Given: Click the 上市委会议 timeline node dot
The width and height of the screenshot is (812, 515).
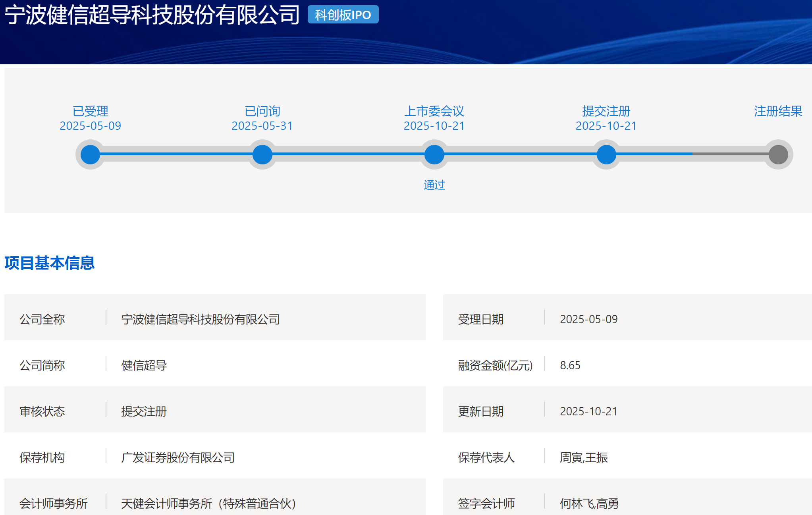Looking at the screenshot, I should (434, 154).
